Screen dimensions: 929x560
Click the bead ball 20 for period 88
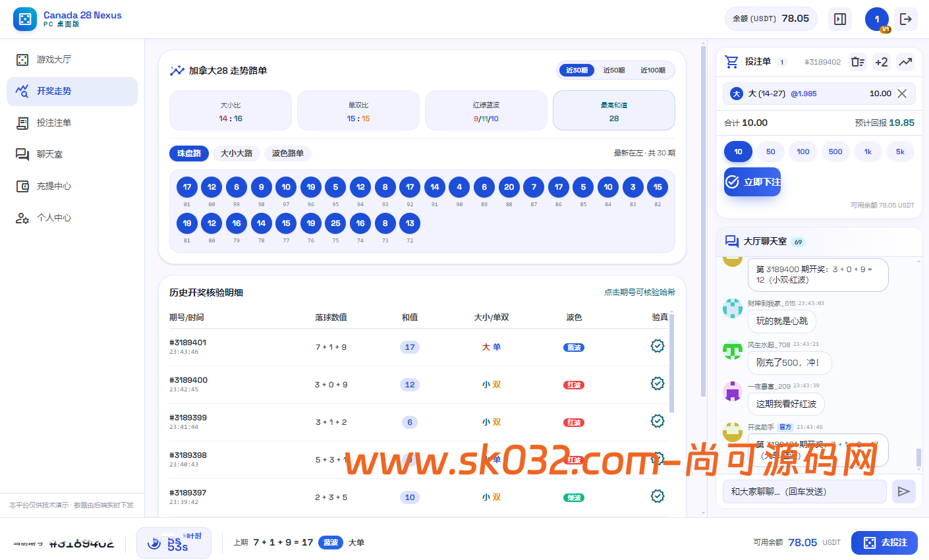509,187
